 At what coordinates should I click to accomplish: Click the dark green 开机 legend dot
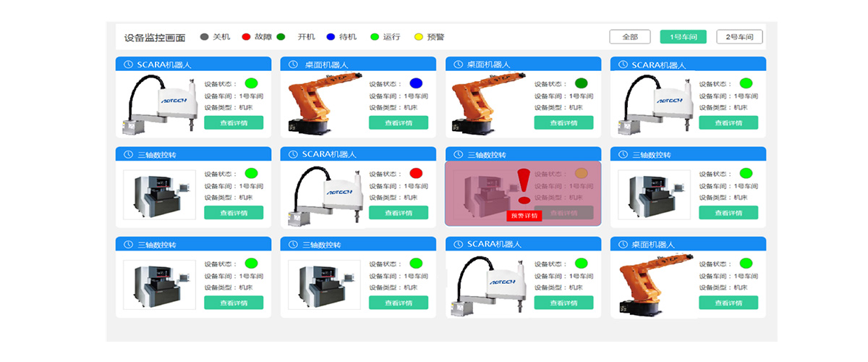281,37
